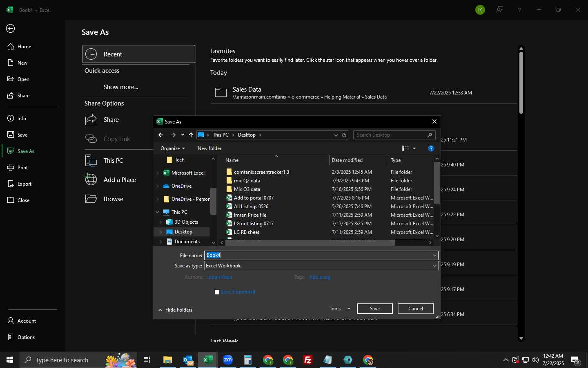
Task: Expand the 3D Objects node
Action: (161, 222)
